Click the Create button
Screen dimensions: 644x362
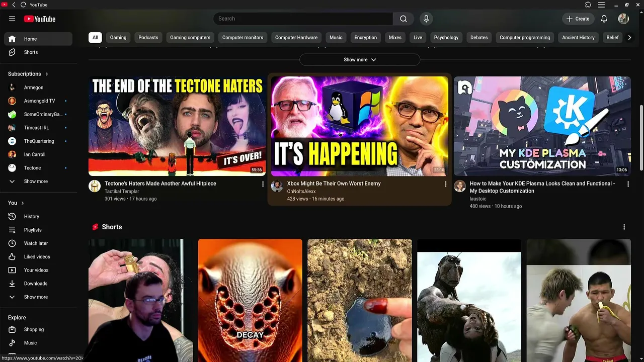click(578, 19)
